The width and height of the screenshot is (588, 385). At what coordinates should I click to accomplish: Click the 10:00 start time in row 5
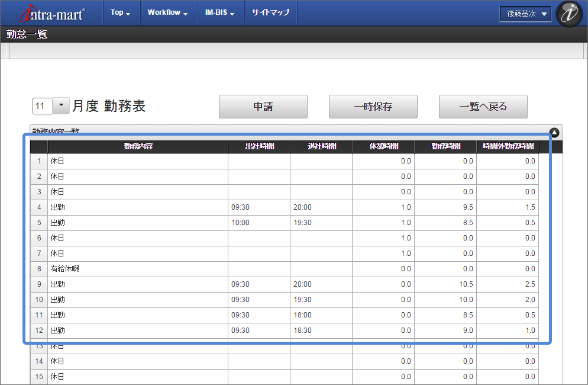[x=241, y=223]
